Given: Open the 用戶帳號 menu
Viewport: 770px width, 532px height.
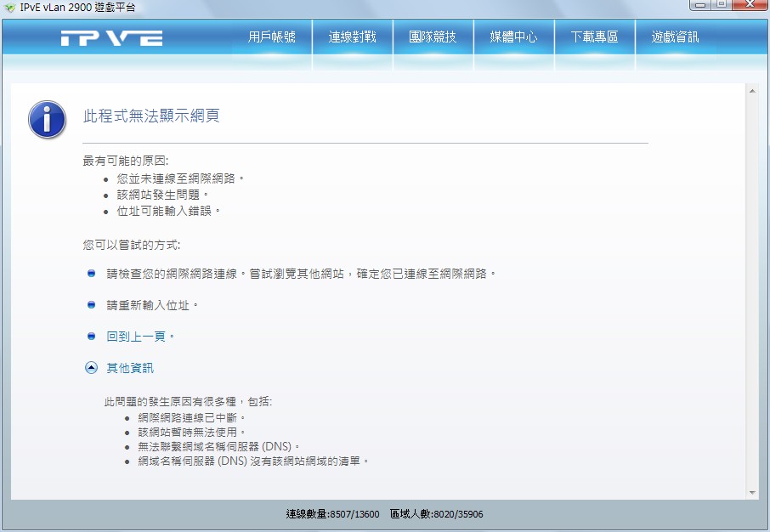Looking at the screenshot, I should click(272, 37).
